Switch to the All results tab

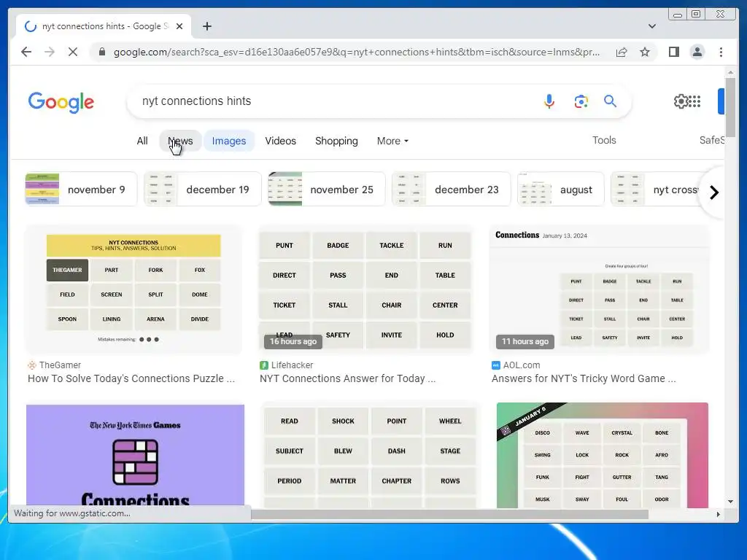pos(142,141)
